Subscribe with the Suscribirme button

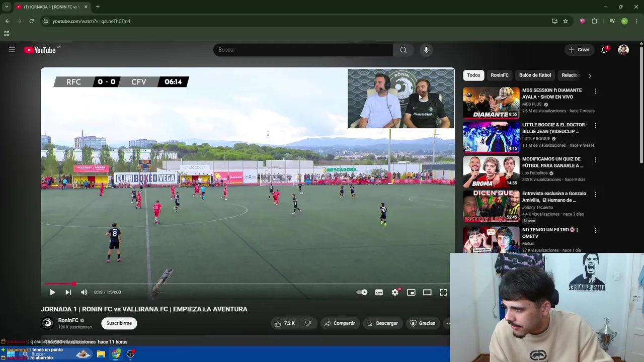[119, 323]
